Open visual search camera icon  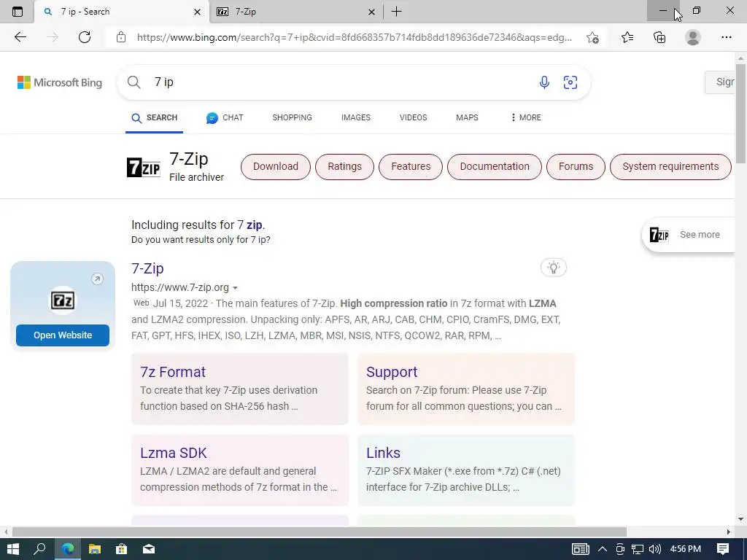click(x=570, y=82)
